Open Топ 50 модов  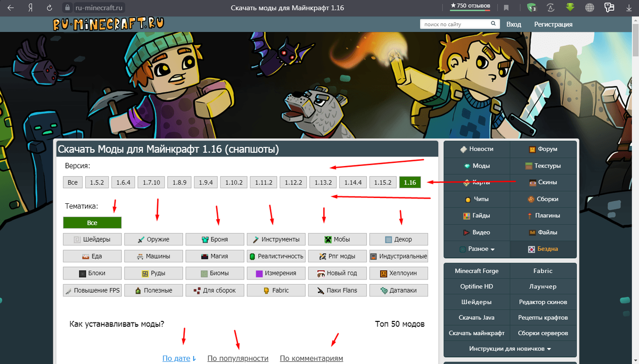tap(399, 324)
